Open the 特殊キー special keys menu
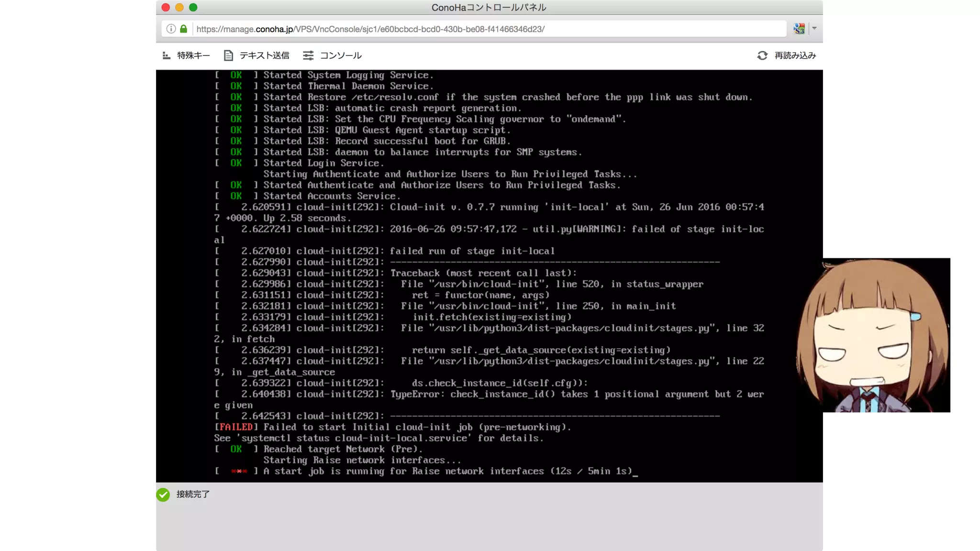This screenshot has width=980, height=551. point(193,55)
